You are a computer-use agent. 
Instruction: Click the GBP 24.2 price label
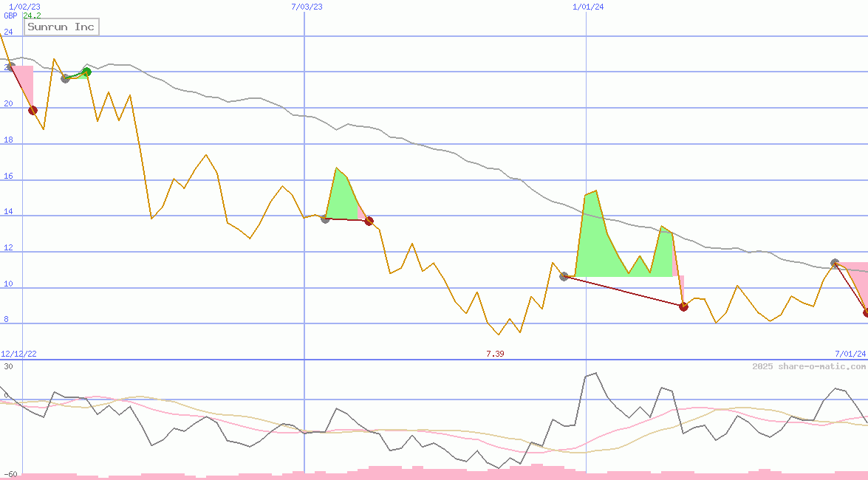coord(22,16)
